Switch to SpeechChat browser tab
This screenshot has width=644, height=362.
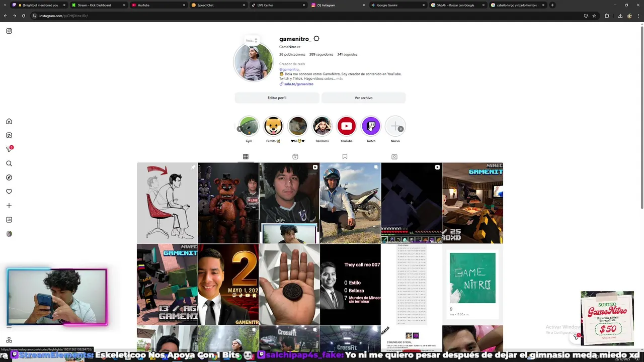pos(217,5)
